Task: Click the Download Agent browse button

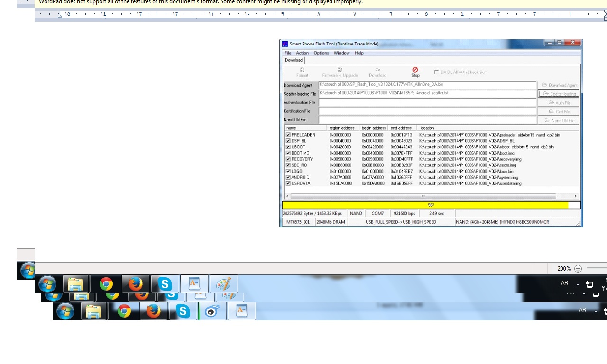Action: [x=559, y=85]
